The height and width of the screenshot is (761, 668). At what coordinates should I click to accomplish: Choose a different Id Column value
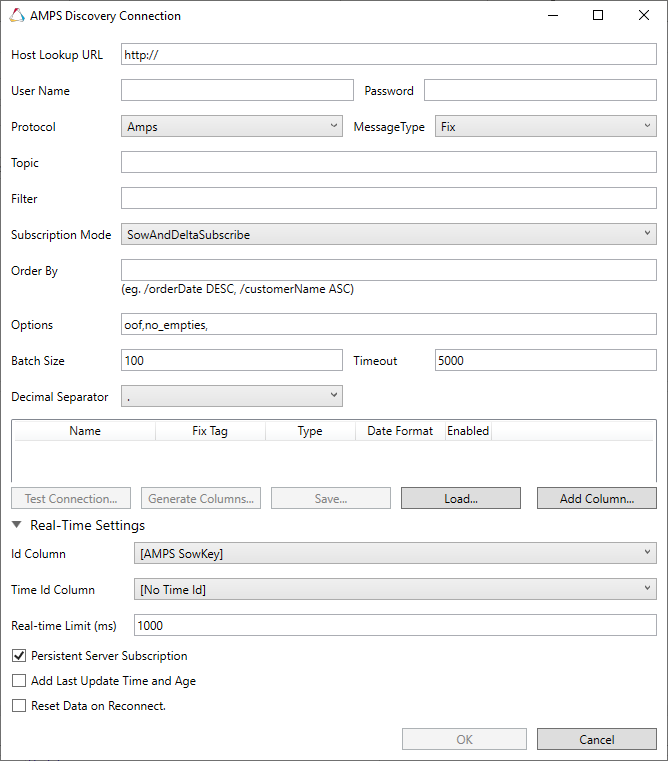(395, 554)
